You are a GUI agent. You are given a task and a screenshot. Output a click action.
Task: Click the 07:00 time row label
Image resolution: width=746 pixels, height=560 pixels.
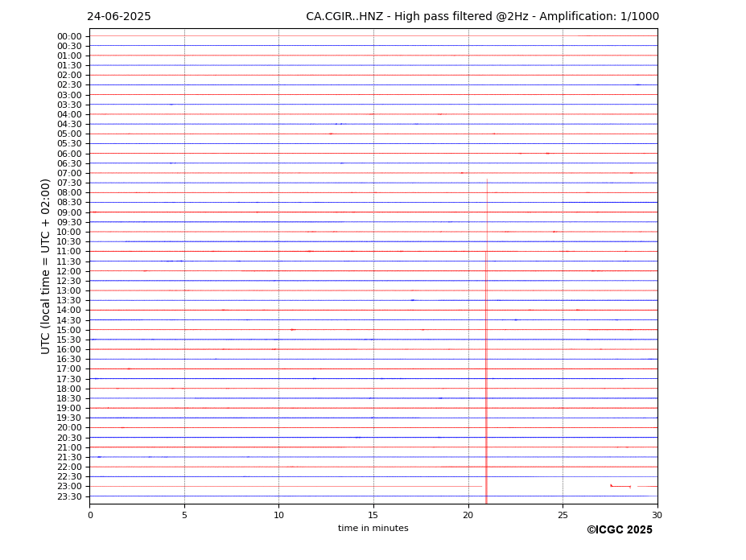pos(69,173)
